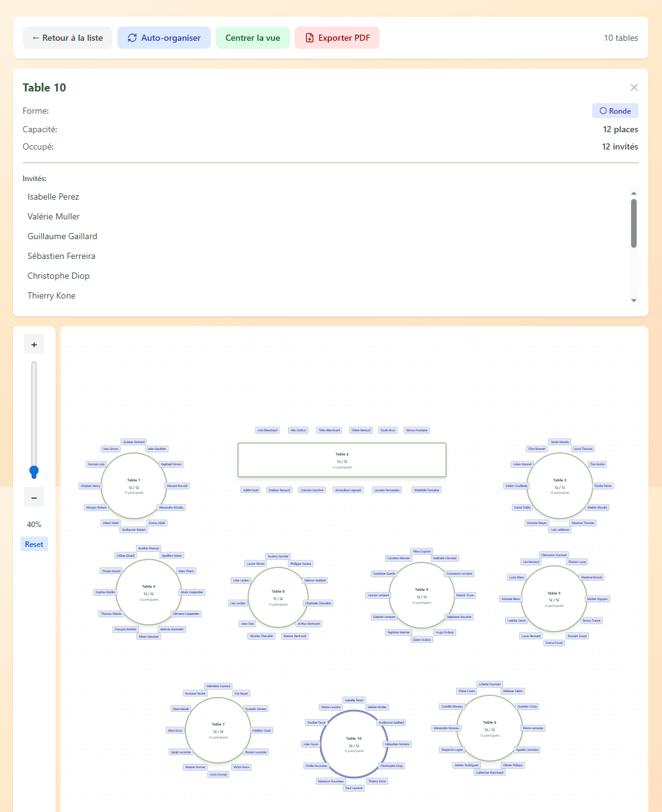Select the round Table 7

[218, 730]
